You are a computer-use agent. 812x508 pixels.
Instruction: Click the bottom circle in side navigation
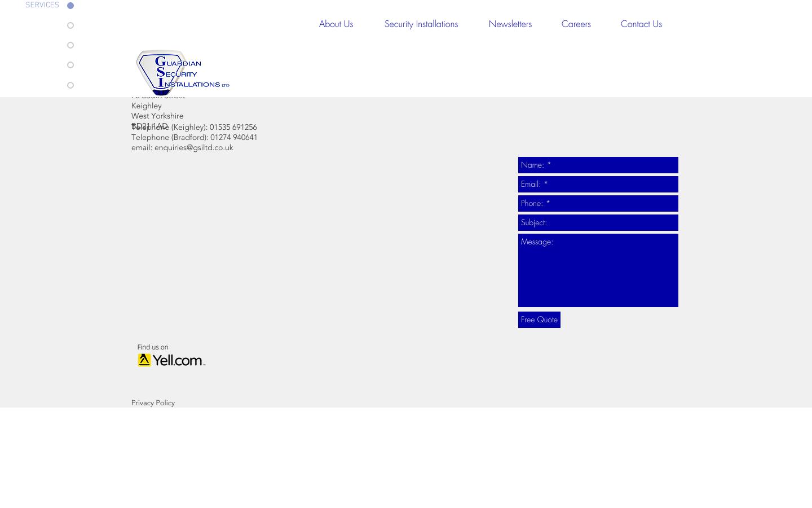coord(70,85)
